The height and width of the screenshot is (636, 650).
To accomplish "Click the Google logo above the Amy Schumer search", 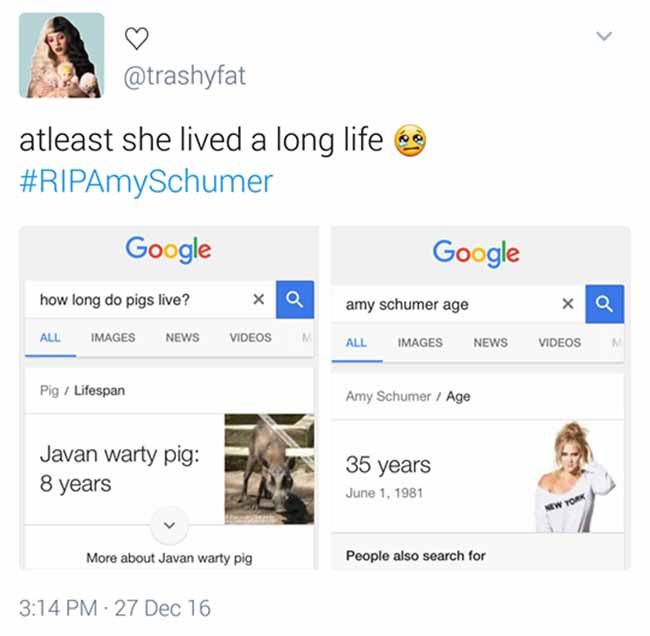I will point(476,253).
